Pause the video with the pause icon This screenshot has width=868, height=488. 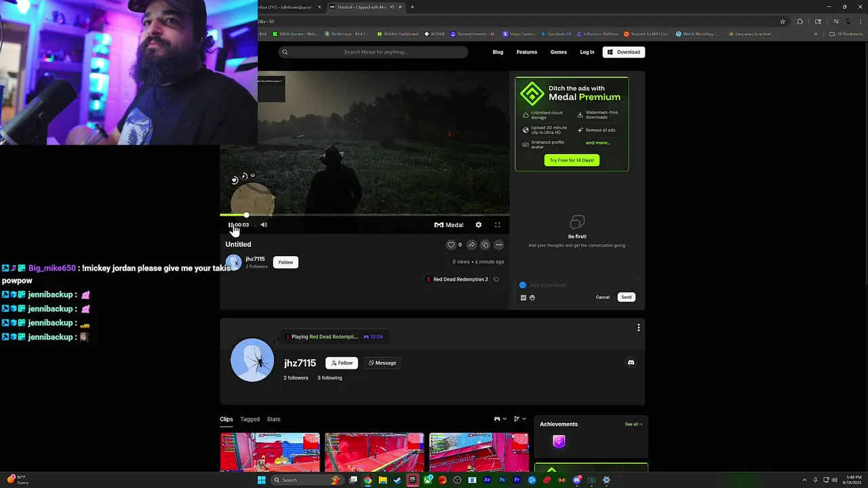pyautogui.click(x=231, y=225)
